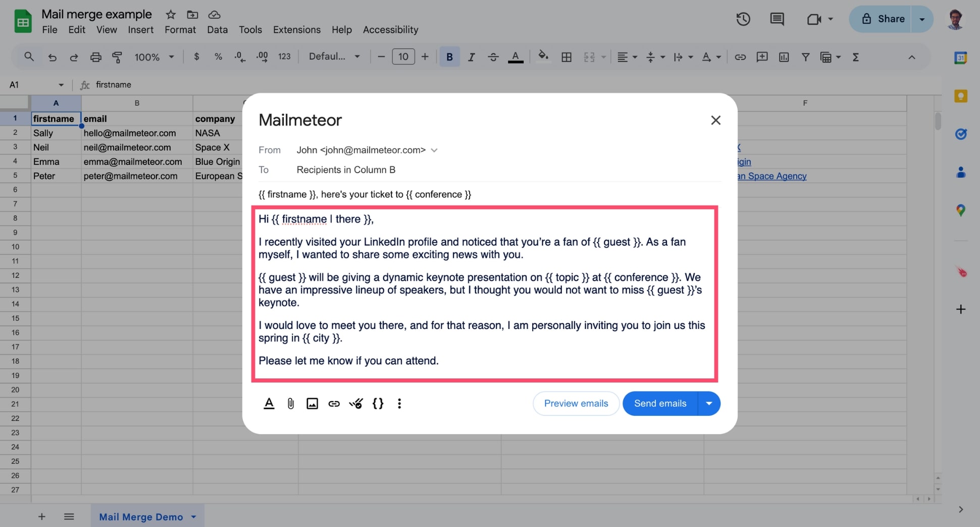Close the Mailmeteor dialog
Viewport: 980px width, 527px height.
pos(715,120)
